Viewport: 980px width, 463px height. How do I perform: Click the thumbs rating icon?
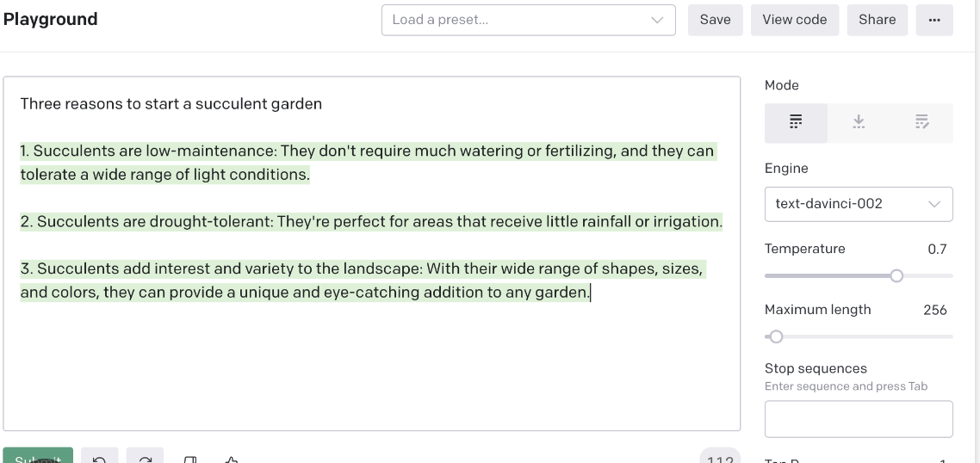[231, 460]
